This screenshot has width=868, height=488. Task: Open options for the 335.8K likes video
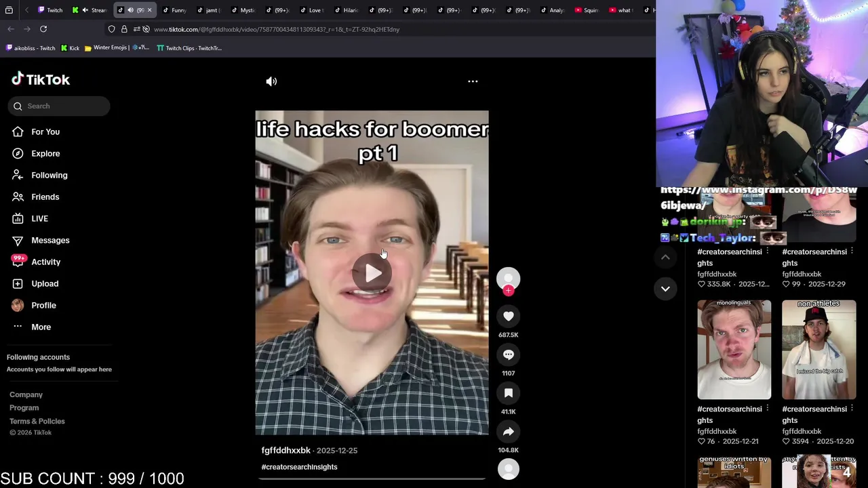coord(767,251)
